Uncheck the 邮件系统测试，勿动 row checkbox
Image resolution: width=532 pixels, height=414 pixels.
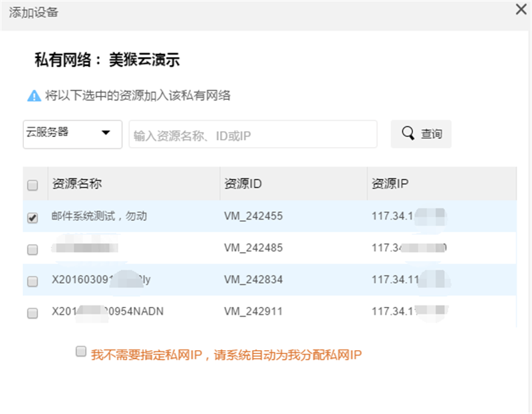33,218
